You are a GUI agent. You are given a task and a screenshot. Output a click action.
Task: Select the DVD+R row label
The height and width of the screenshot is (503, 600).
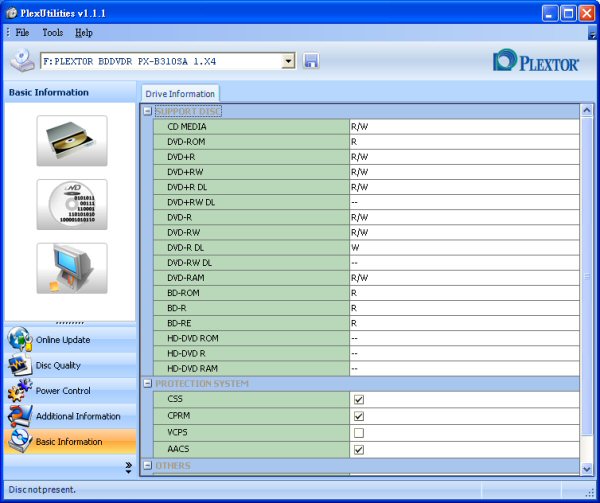(181, 157)
